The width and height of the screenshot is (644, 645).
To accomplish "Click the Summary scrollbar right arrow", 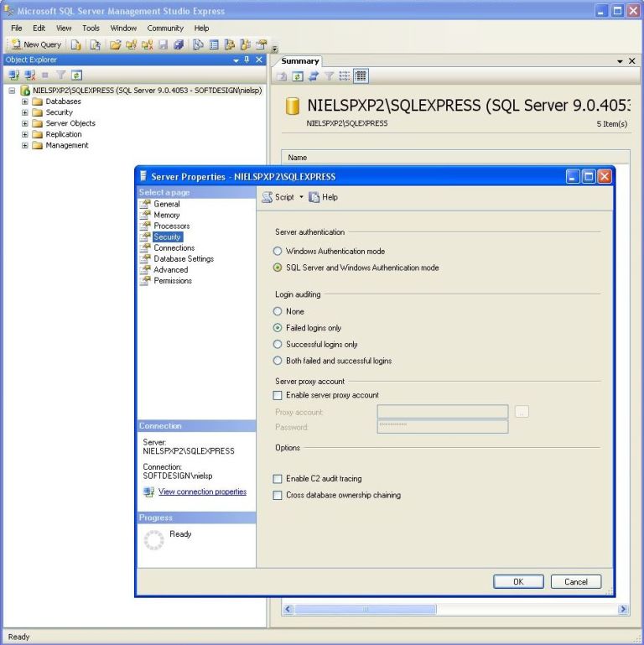I will [623, 609].
